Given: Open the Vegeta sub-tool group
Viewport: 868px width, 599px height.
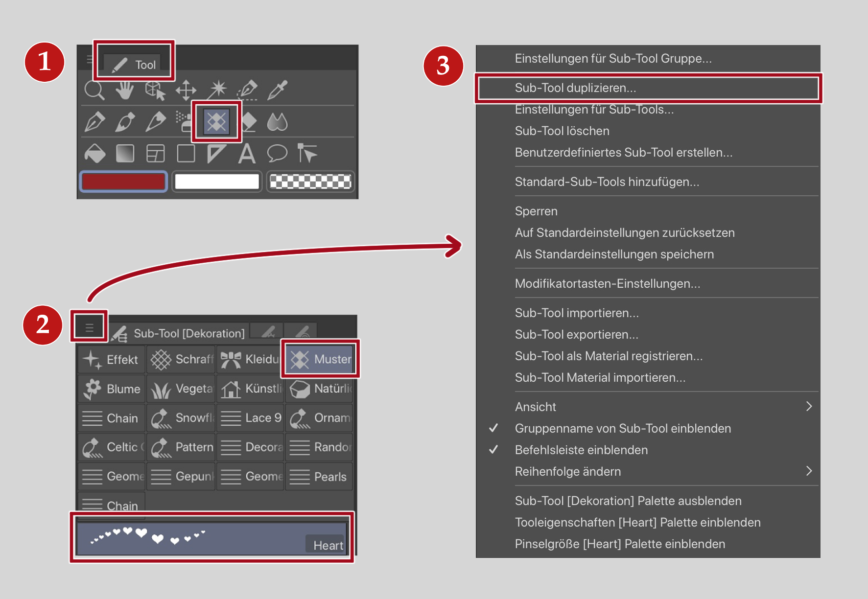Looking at the screenshot, I should coord(181,389).
